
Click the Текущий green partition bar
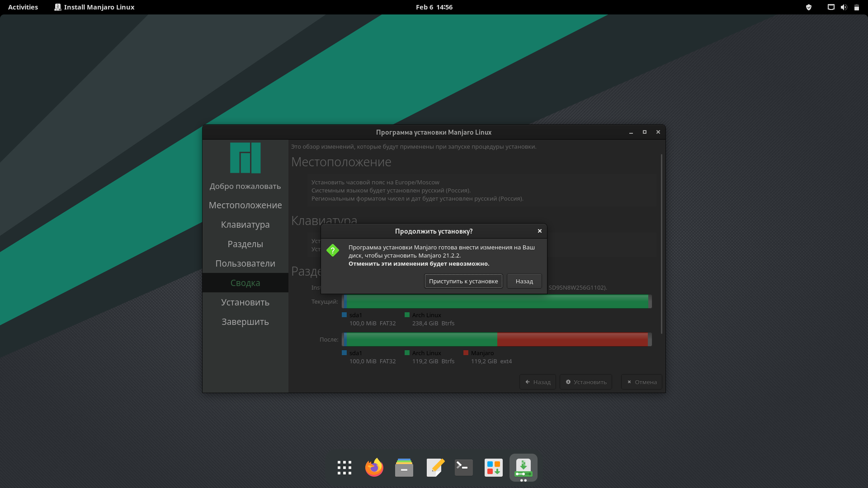click(497, 301)
